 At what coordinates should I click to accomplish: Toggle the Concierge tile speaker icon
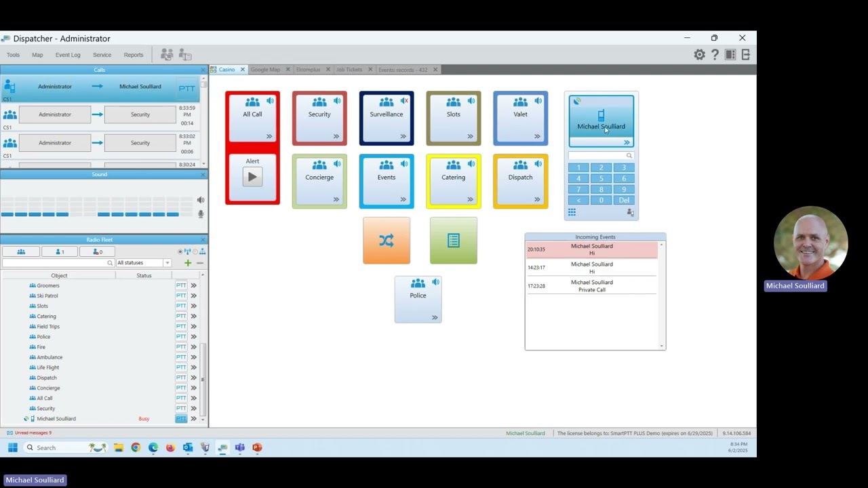[x=337, y=164]
